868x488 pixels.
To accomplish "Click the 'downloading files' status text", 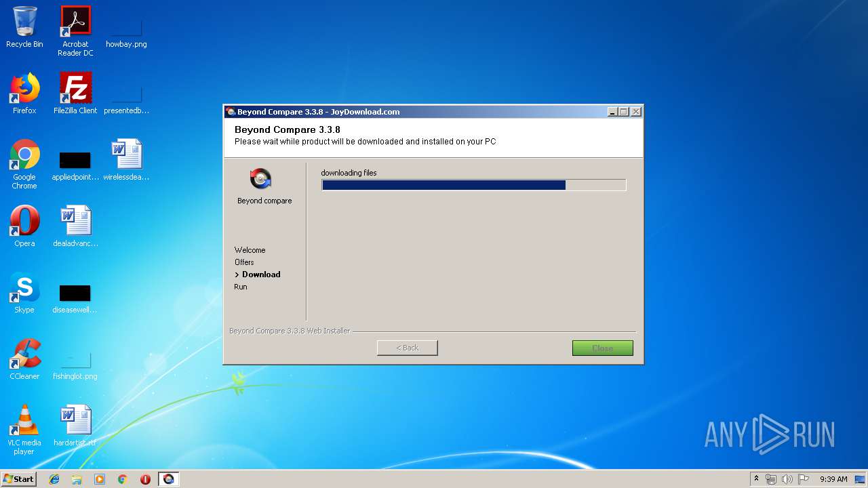I will click(x=349, y=173).
